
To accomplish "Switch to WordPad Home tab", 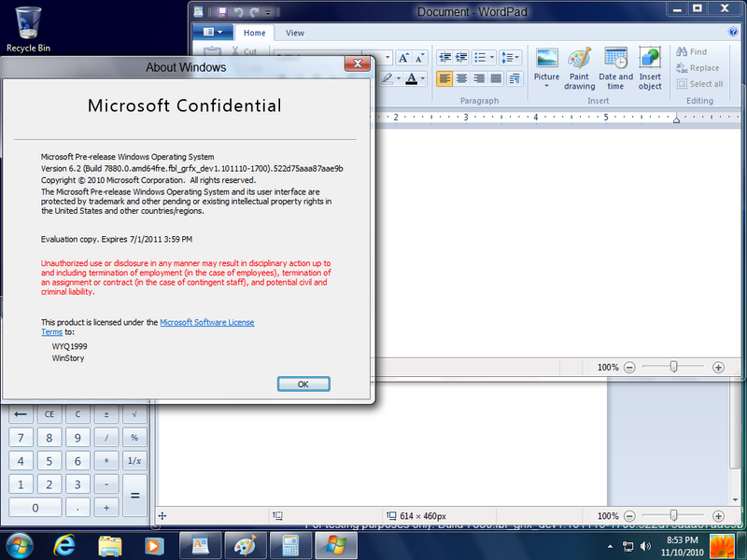I will pyautogui.click(x=254, y=33).
